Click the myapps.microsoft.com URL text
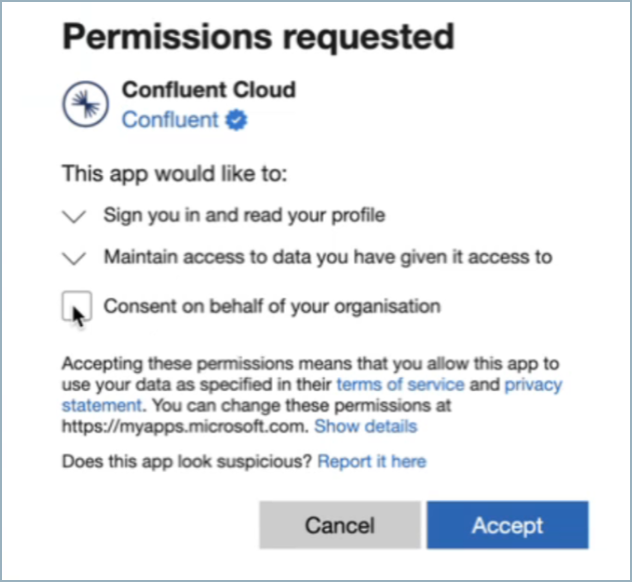 (x=185, y=427)
